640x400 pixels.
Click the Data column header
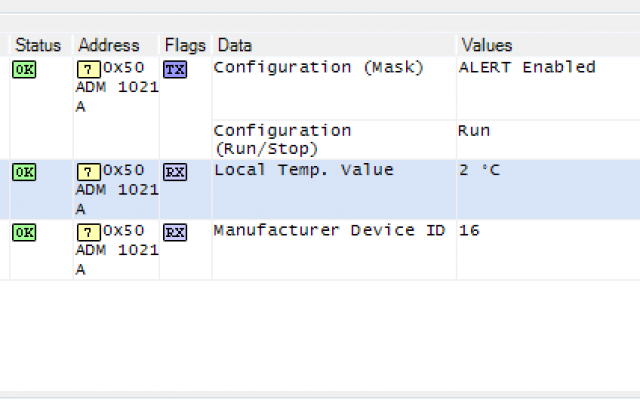(x=235, y=45)
